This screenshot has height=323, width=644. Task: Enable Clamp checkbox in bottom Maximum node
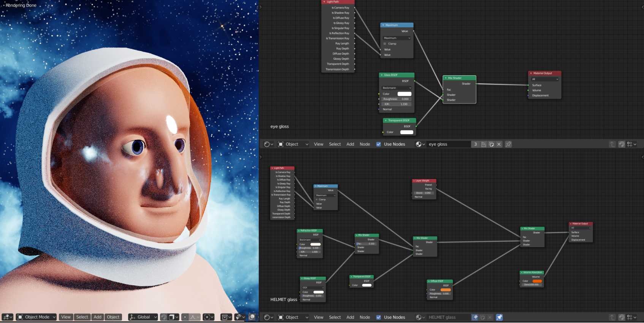[x=317, y=199]
